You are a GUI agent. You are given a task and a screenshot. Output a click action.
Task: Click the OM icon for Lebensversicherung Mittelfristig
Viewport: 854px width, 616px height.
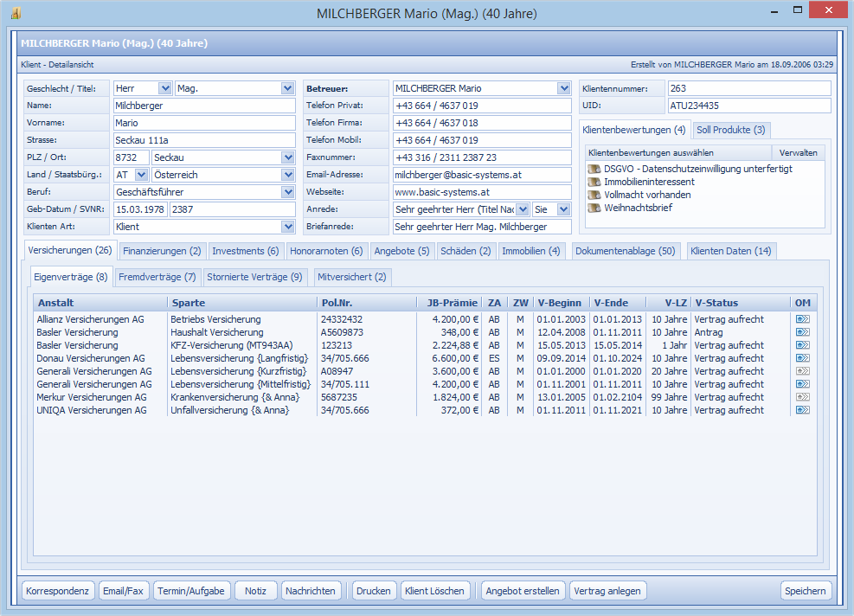[x=802, y=384]
